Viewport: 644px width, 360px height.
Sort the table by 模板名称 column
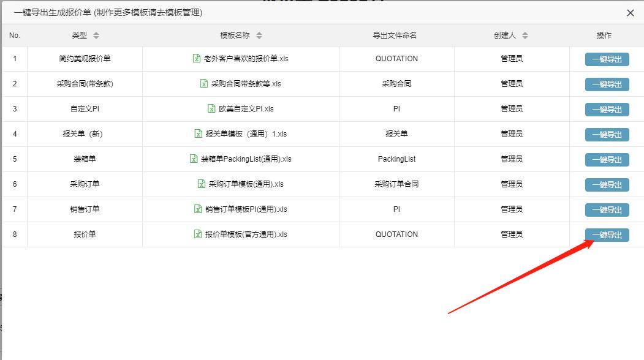click(259, 35)
